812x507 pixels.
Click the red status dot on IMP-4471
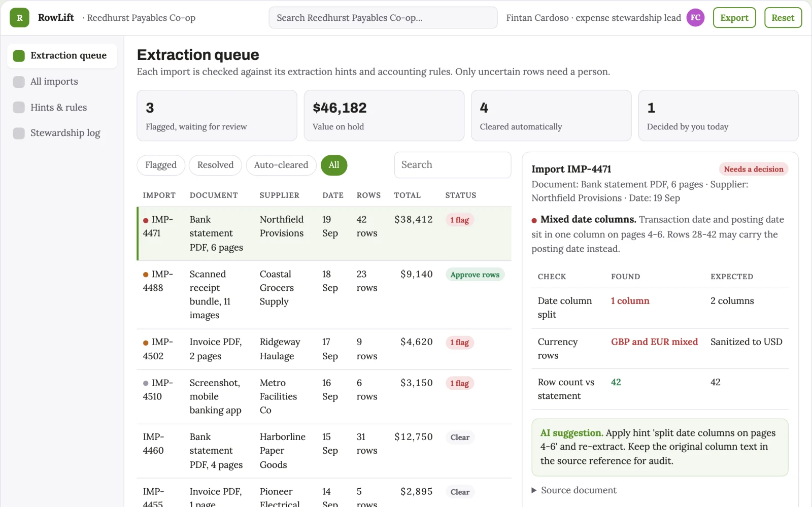click(x=146, y=220)
